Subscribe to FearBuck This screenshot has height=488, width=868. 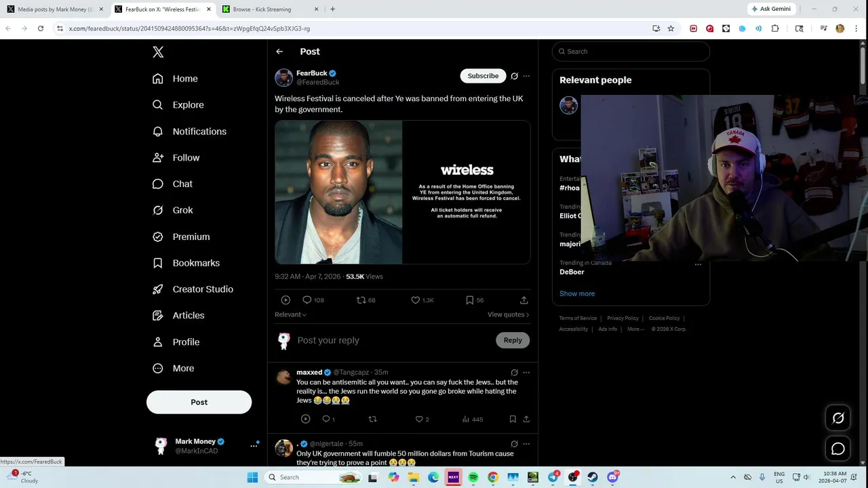(x=483, y=76)
